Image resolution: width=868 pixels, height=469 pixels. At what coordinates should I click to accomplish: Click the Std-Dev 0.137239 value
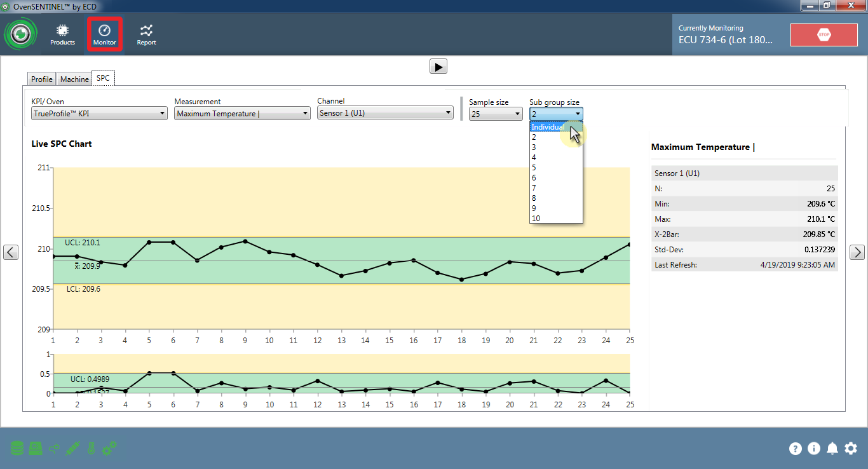coord(820,250)
